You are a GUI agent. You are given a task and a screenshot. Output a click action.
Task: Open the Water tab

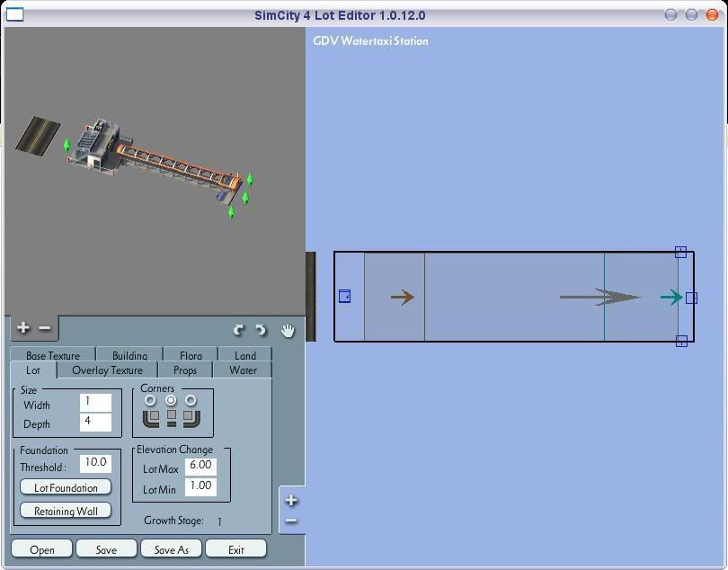tap(243, 370)
